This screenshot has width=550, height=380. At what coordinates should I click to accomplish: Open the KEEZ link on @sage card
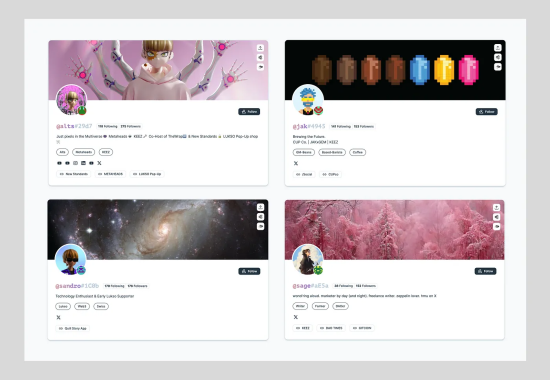[x=303, y=328]
